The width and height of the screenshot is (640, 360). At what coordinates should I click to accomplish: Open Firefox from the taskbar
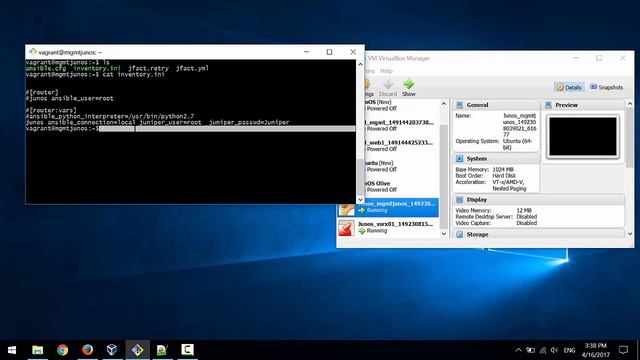[x=87, y=350]
